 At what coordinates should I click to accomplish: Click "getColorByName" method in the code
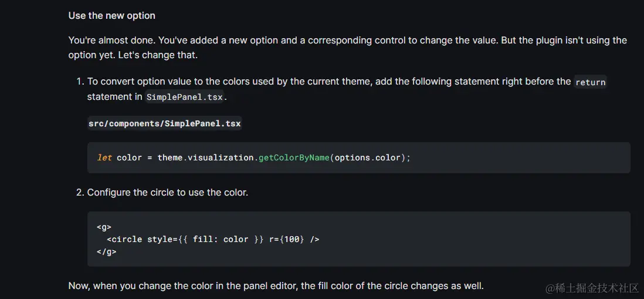pyautogui.click(x=294, y=157)
